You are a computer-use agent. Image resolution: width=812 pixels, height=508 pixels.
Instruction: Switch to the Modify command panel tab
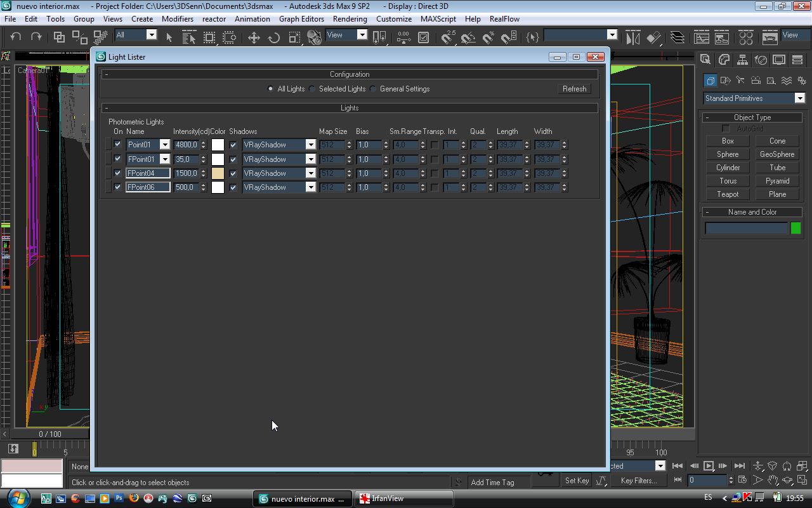point(724,60)
